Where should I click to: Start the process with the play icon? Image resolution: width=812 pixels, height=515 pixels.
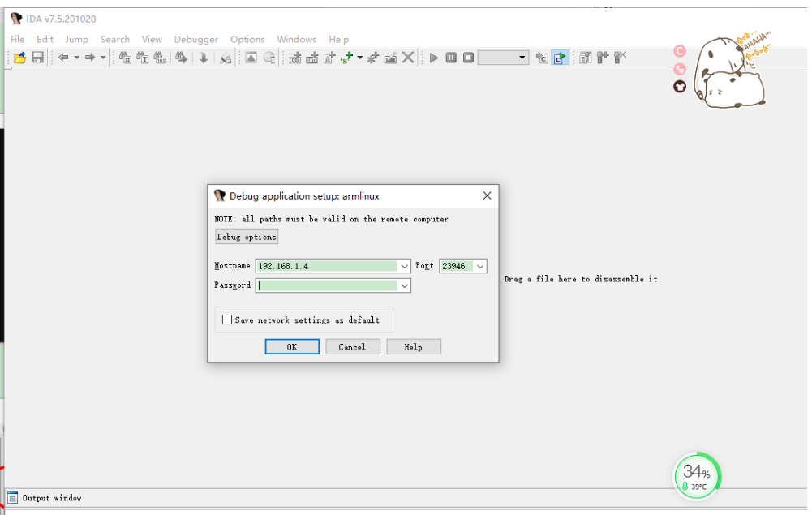click(x=434, y=58)
